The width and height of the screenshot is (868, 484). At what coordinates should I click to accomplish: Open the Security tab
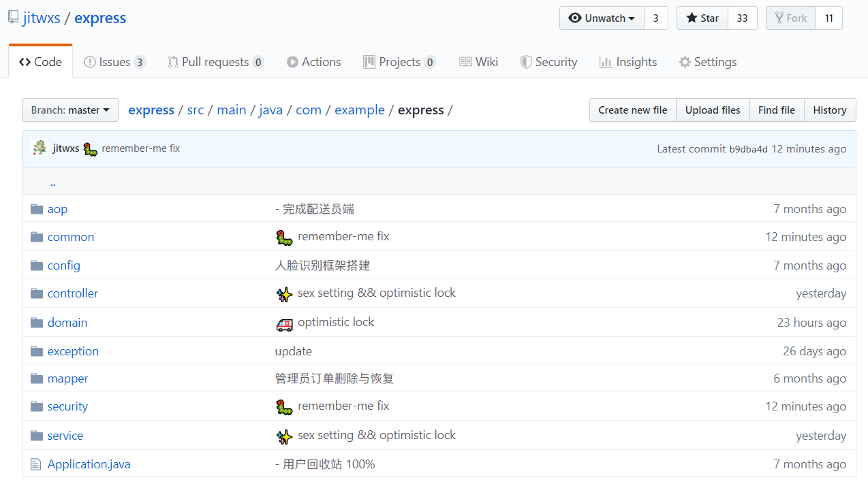[x=548, y=62]
